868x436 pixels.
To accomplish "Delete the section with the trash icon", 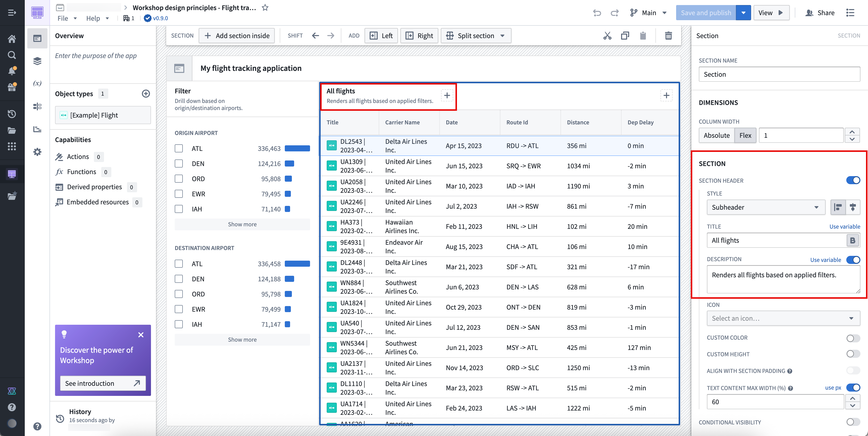I will point(669,35).
